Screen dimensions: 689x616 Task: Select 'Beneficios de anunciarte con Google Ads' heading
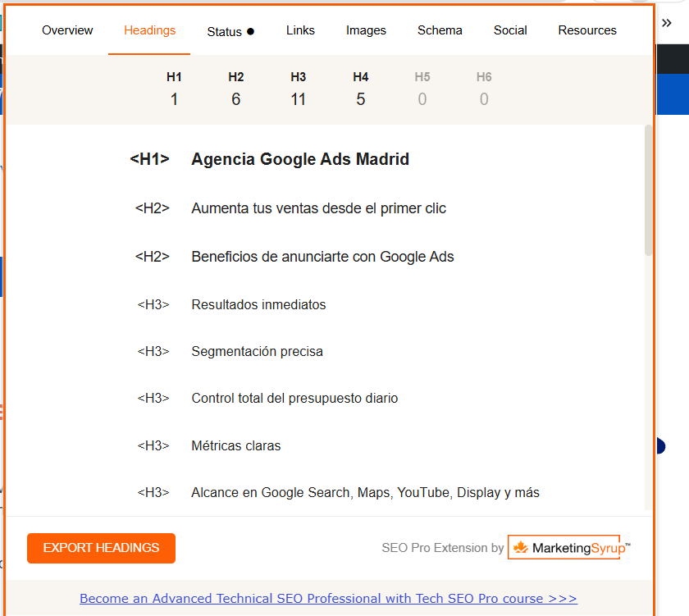pos(322,257)
